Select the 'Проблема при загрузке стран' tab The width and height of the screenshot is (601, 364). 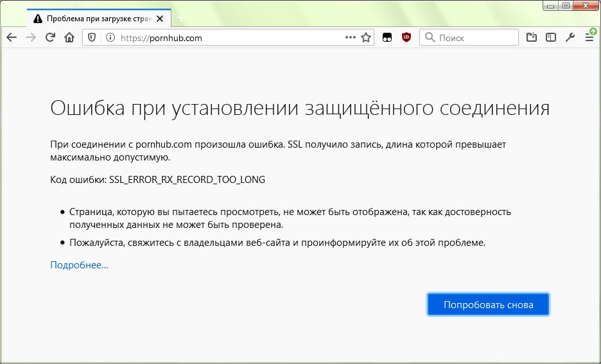tap(99, 19)
